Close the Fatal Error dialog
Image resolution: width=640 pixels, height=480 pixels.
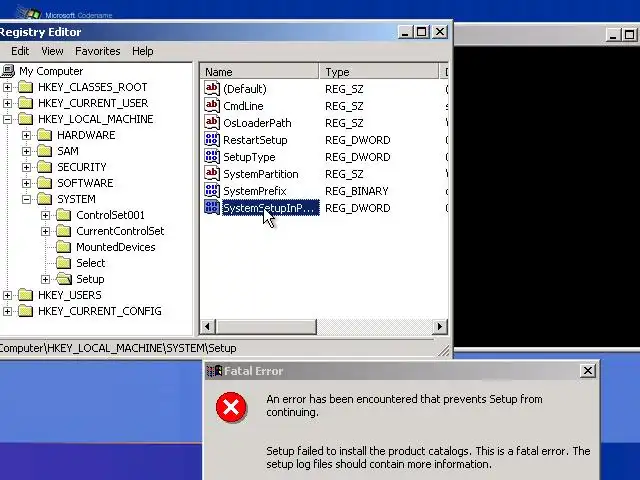pos(588,371)
